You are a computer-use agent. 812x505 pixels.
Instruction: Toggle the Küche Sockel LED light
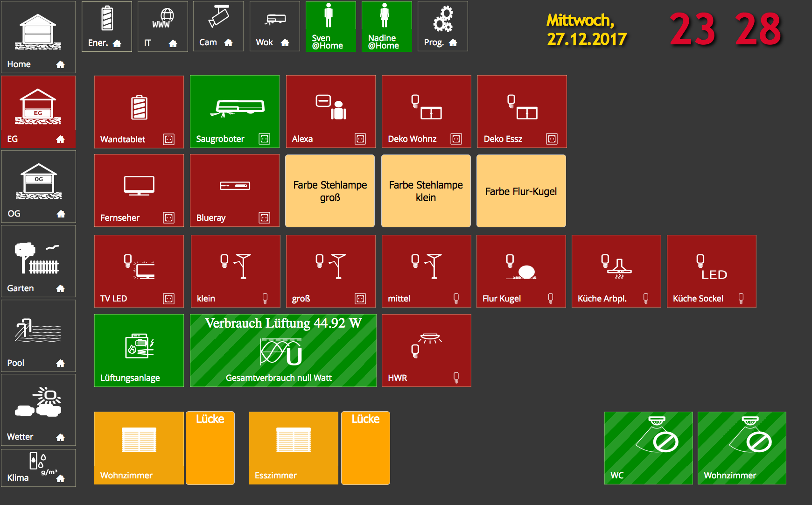click(711, 271)
